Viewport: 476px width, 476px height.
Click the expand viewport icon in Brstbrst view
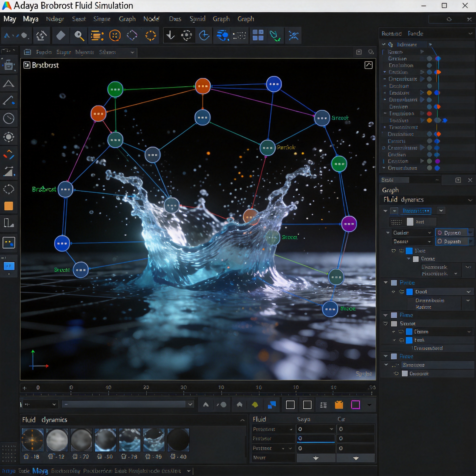click(x=368, y=65)
